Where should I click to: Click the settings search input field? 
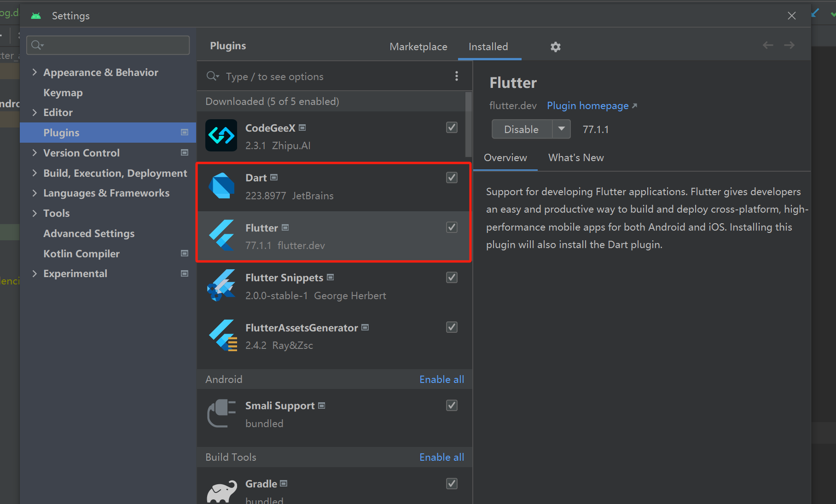click(x=108, y=45)
